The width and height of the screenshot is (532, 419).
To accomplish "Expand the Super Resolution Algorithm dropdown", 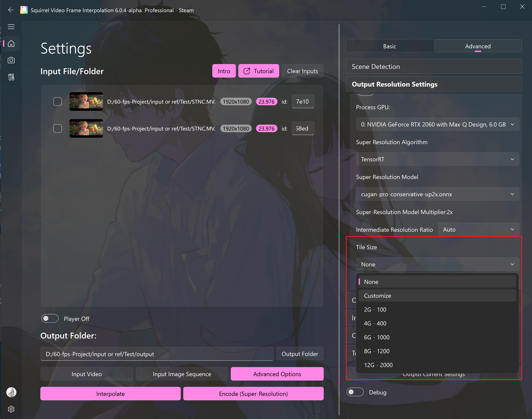I will coord(438,159).
